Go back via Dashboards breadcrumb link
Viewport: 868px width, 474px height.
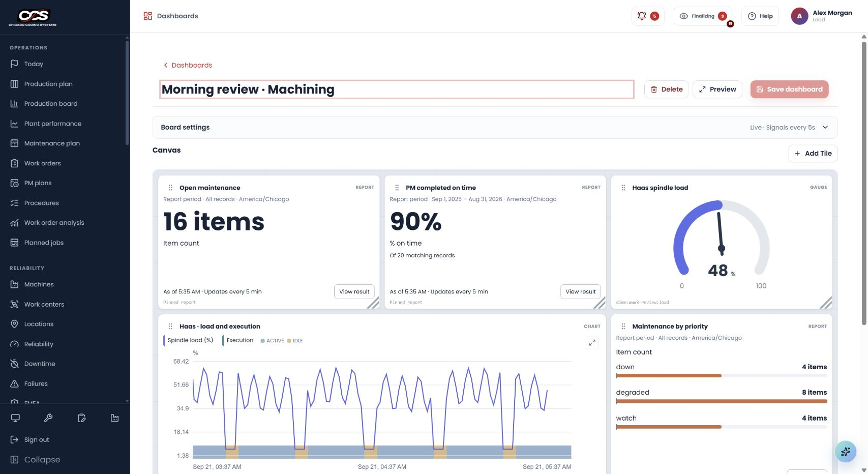(188, 65)
